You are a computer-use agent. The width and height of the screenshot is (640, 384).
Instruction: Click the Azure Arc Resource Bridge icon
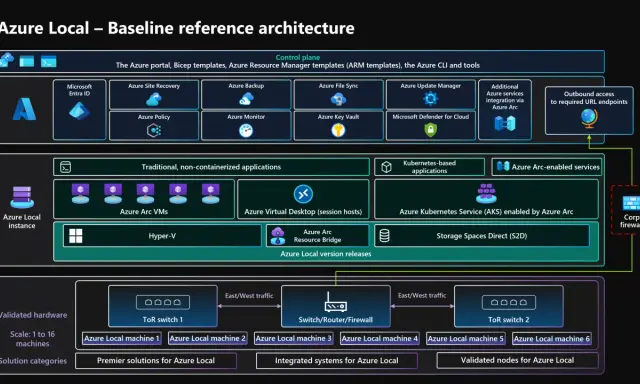click(278, 236)
